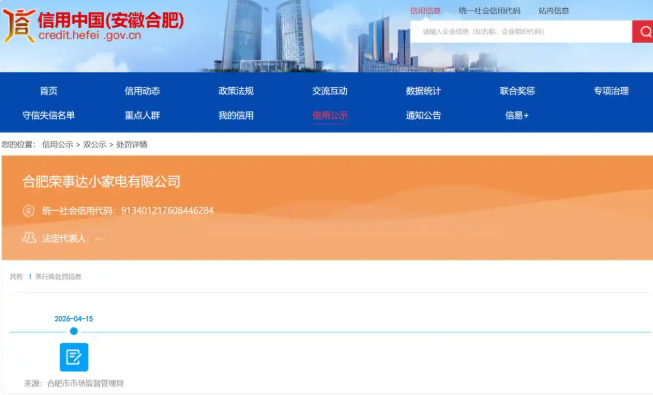The height and width of the screenshot is (395, 653).
Task: Focus the enterprise information search field
Action: (x=521, y=32)
